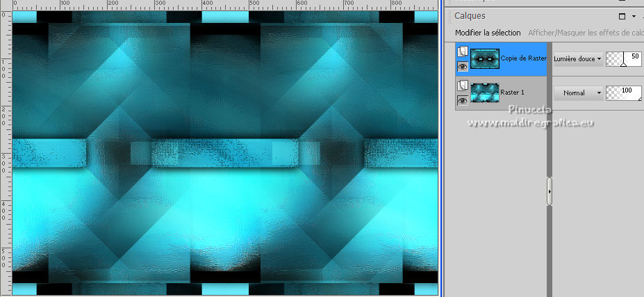This screenshot has width=644, height=297.
Task: Select the Raster 1 layer thumbnail
Action: tap(485, 93)
